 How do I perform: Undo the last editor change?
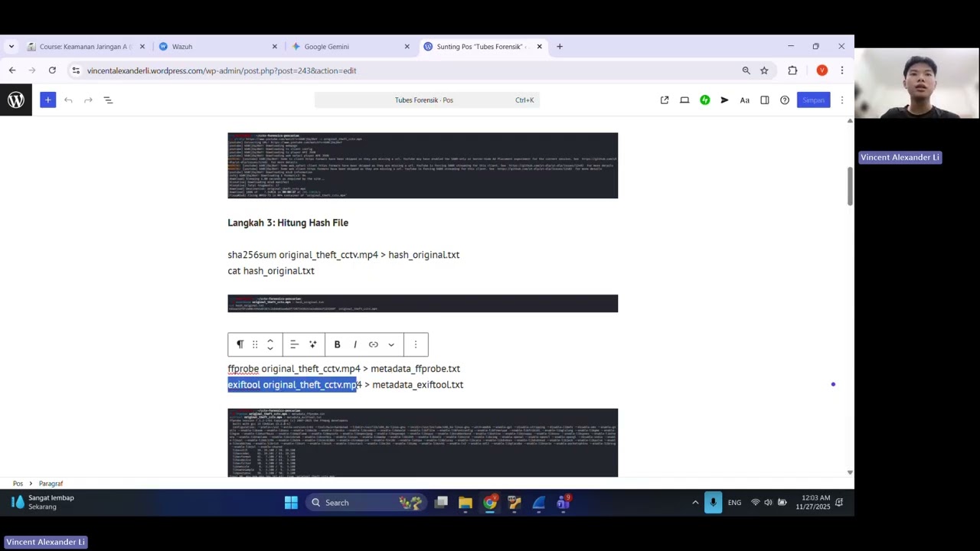coord(68,100)
